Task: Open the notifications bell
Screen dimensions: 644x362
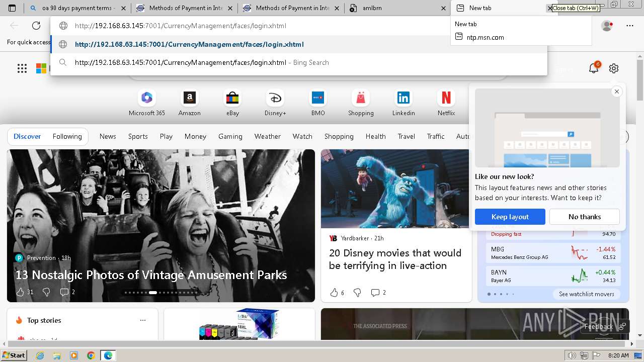Action: click(594, 68)
